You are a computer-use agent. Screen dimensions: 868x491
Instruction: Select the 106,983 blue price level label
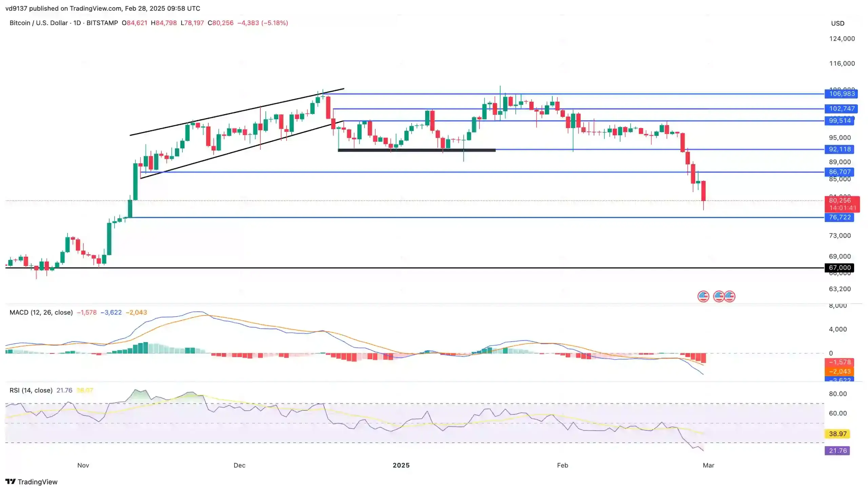(x=841, y=94)
